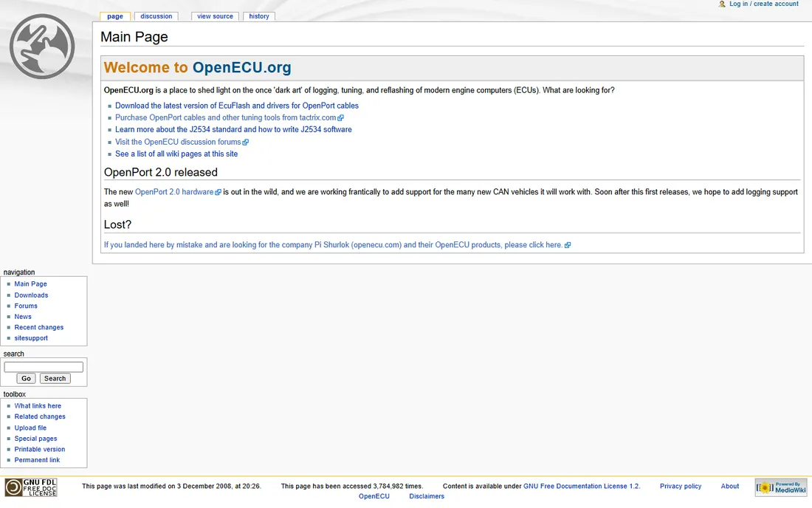Open Upload file in toolbox
The height and width of the screenshot is (508, 812).
tap(30, 428)
